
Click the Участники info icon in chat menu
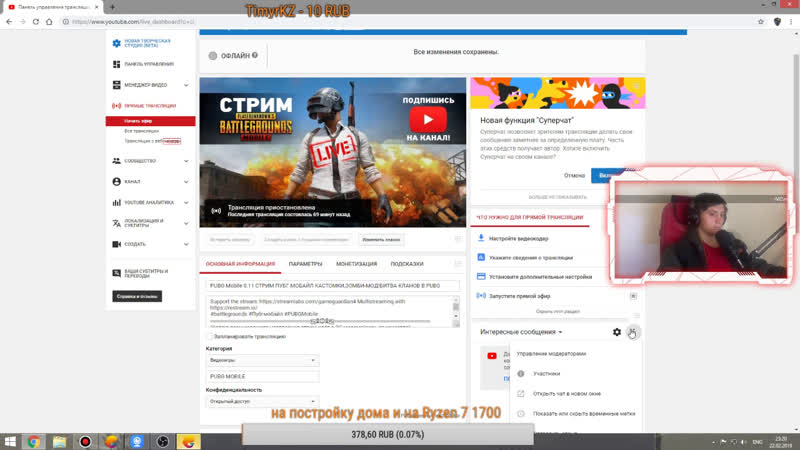click(521, 374)
